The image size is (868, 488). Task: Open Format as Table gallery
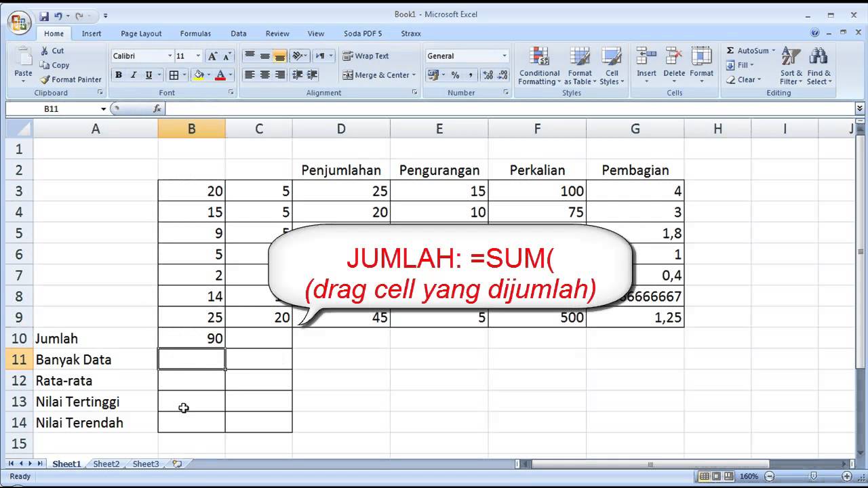click(580, 66)
